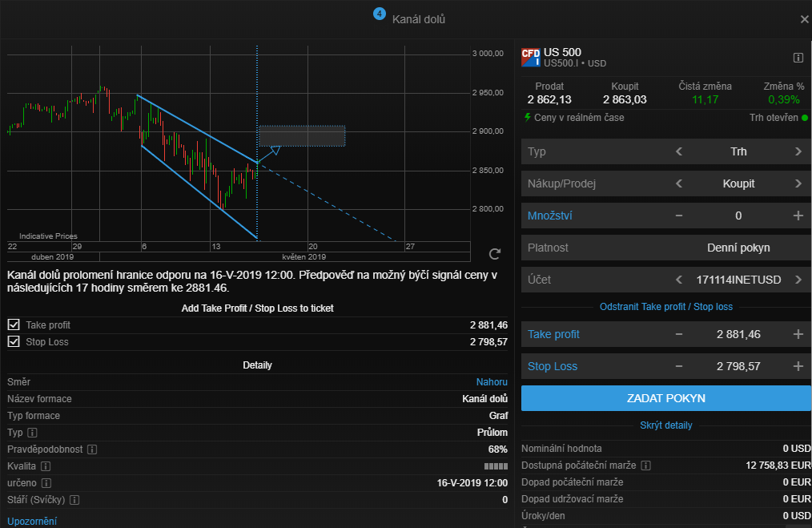Screen dimensions: 812x528
Task: Click the Prodat price 2 862,13
Action: tap(549, 99)
